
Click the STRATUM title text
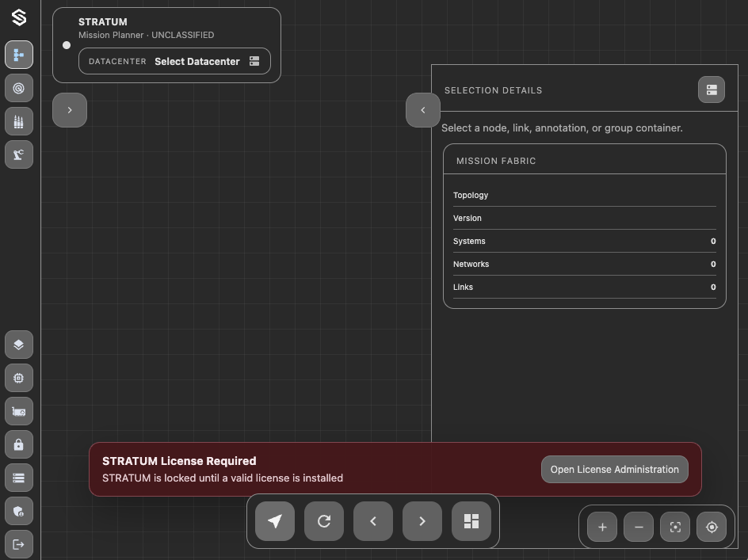[x=102, y=22]
